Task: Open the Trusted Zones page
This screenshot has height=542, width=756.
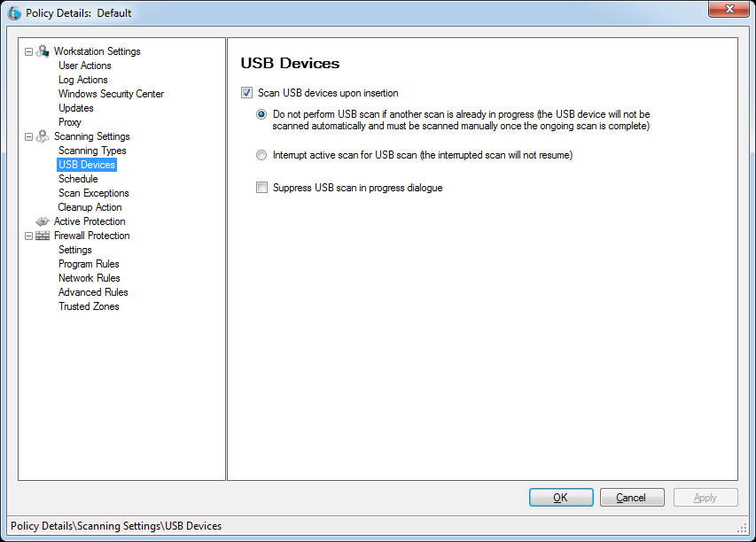Action: click(89, 306)
